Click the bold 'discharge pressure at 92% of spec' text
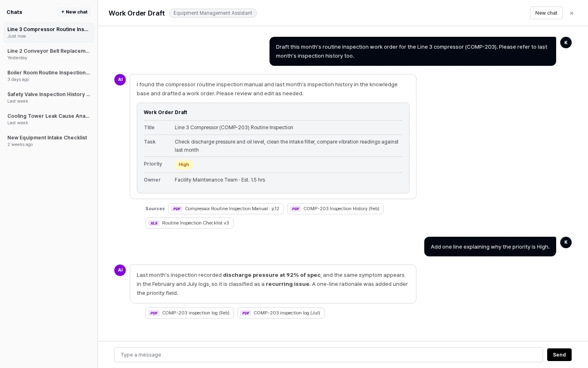The width and height of the screenshot is (588, 368). (x=272, y=275)
